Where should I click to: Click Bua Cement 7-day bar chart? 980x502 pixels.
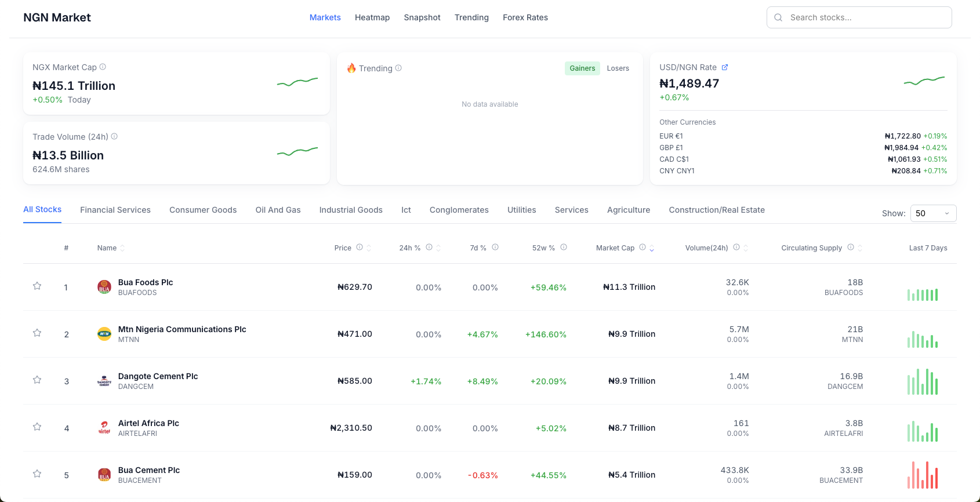pos(922,475)
